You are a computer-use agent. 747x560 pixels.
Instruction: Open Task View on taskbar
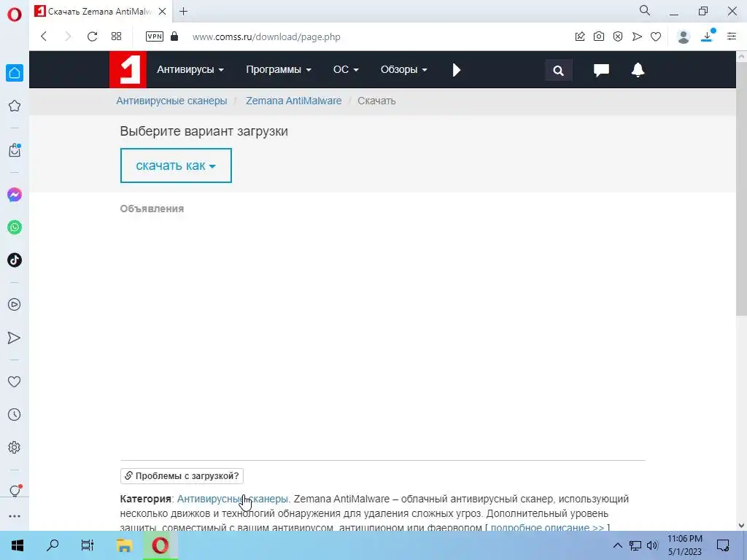pos(88,545)
